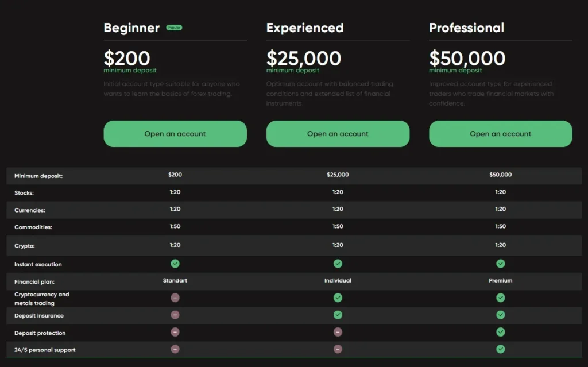Click Beginner's Commodities 1:50 leverage value
This screenshot has height=367, width=588.
pyautogui.click(x=175, y=226)
